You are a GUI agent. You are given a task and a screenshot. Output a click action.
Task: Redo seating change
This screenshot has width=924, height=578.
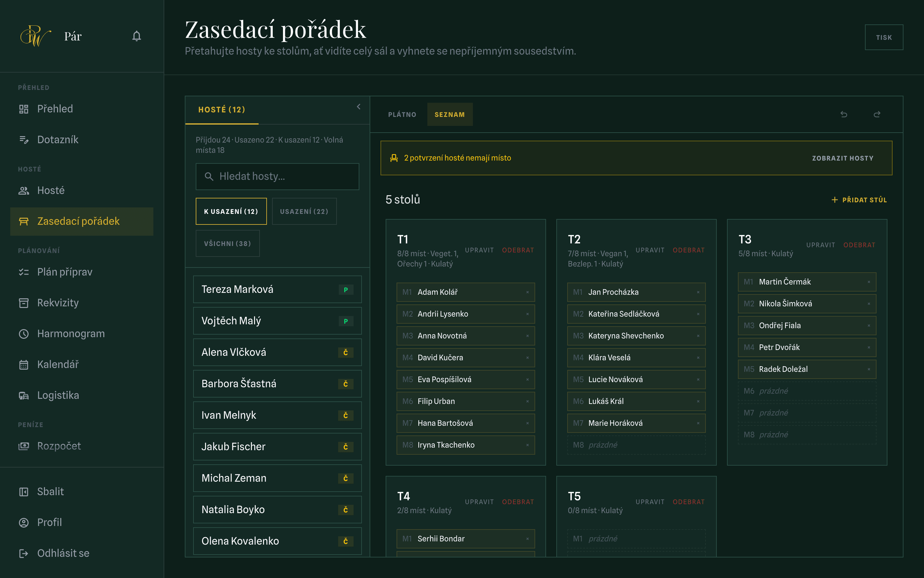tap(877, 114)
